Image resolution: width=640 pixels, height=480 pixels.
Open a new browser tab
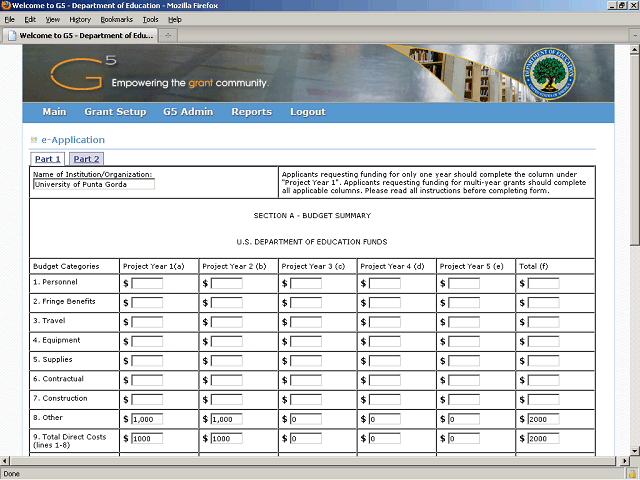click(169, 36)
